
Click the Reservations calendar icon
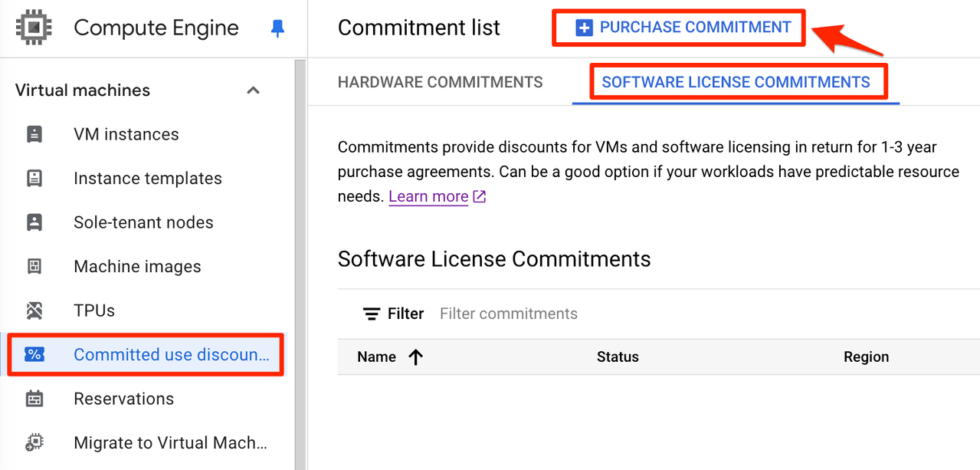[x=34, y=399]
